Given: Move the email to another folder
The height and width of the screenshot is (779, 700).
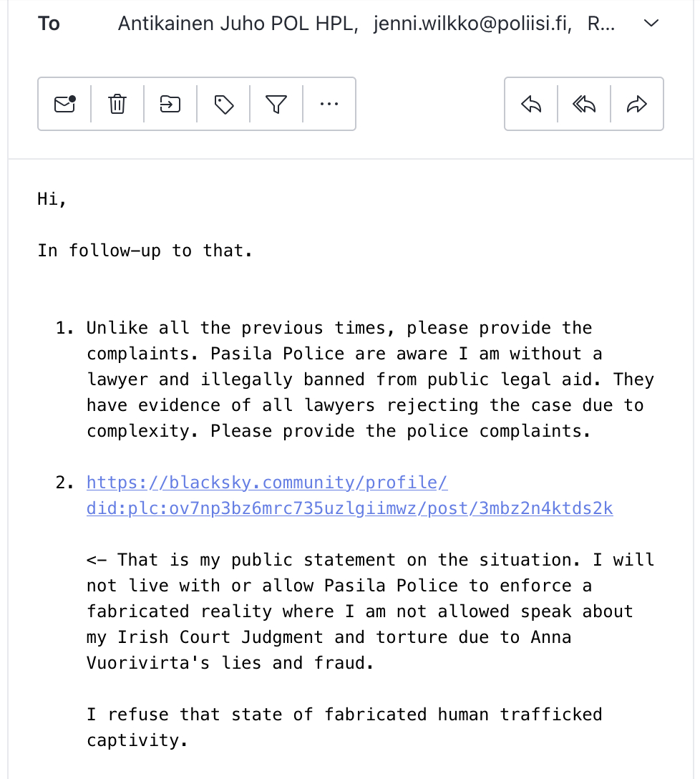Looking at the screenshot, I should tap(170, 105).
